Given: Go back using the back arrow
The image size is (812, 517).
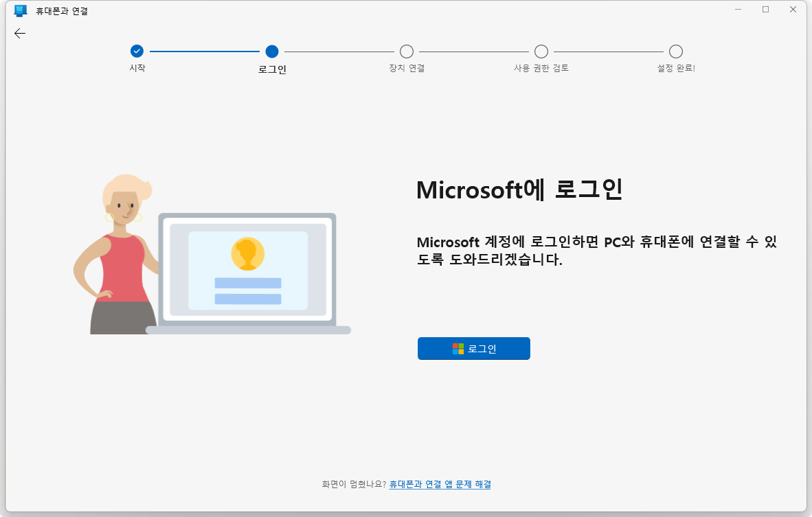Looking at the screenshot, I should [20, 34].
